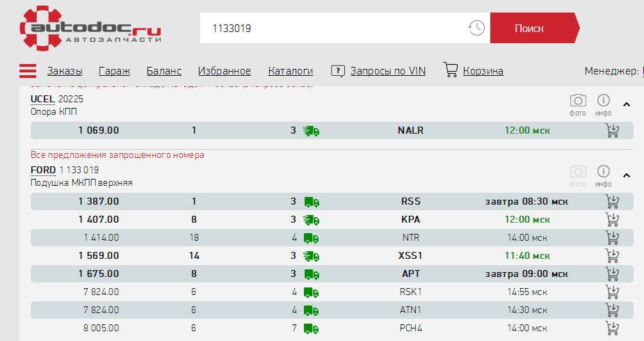Add the XSS1 1 569.00 offer to cart
Screen dimensions: 644x341
613,256
